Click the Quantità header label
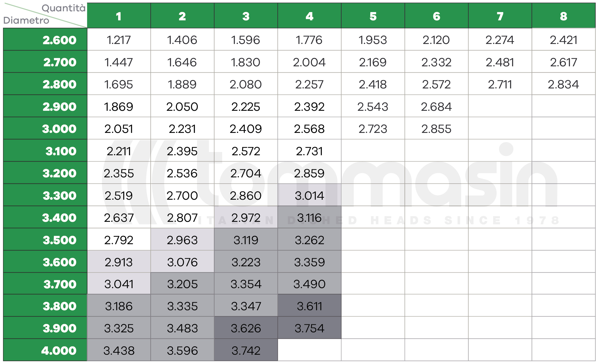Image resolution: width=598 pixels, height=364 pixels. click(x=64, y=8)
